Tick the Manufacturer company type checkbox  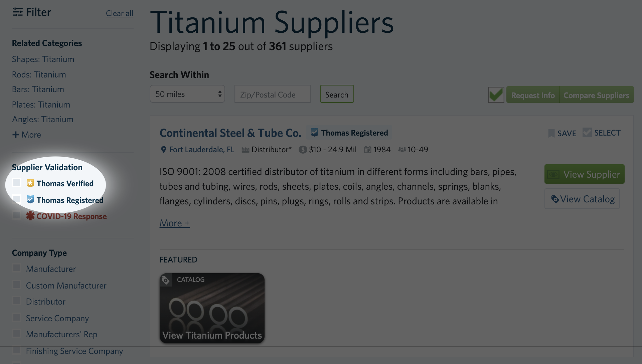coord(17,268)
